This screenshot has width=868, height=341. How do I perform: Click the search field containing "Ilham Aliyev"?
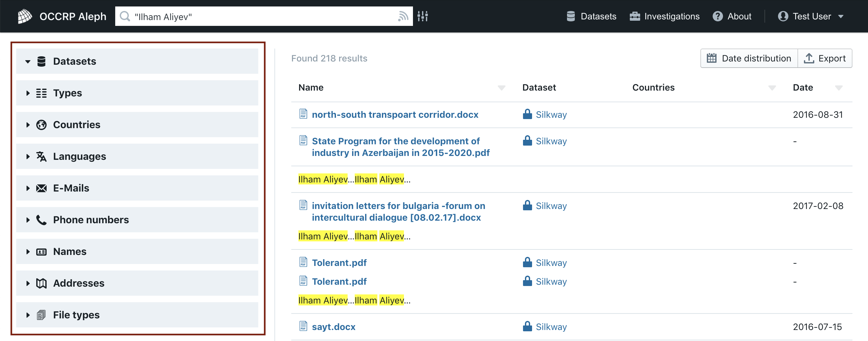(x=263, y=16)
